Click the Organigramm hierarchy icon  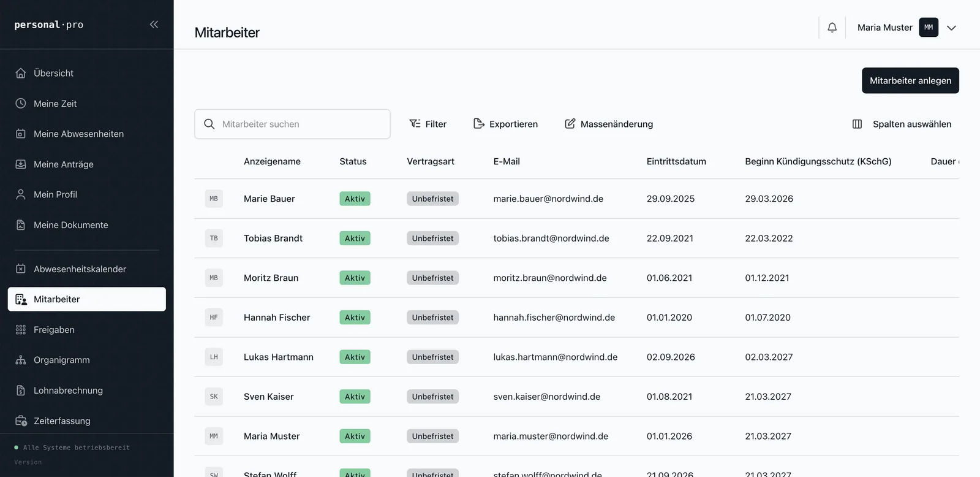click(x=21, y=360)
